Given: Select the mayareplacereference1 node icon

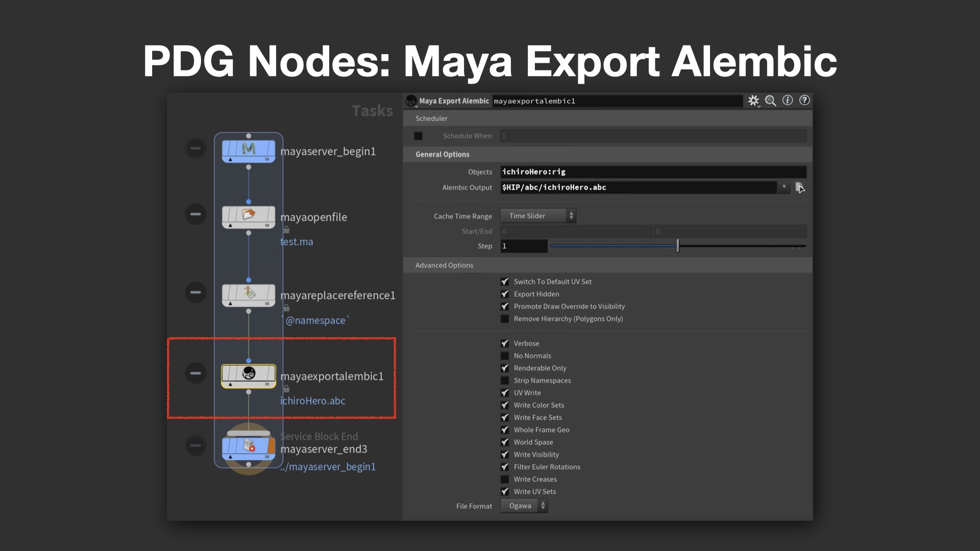Looking at the screenshot, I should 249,295.
